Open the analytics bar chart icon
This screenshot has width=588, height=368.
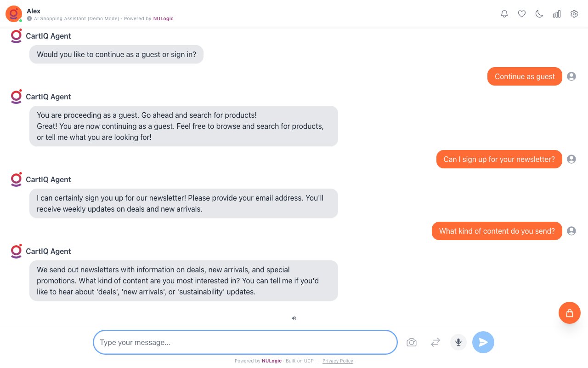click(x=557, y=14)
